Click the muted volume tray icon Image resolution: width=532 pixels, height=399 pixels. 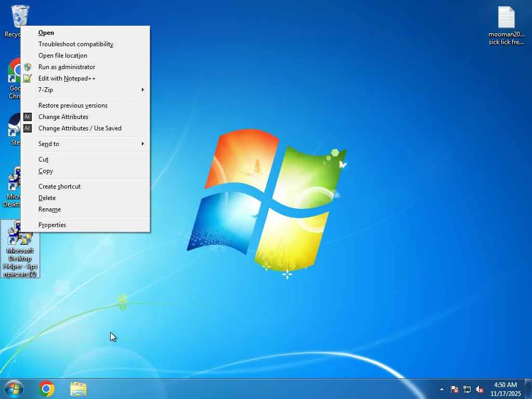pyautogui.click(x=480, y=389)
